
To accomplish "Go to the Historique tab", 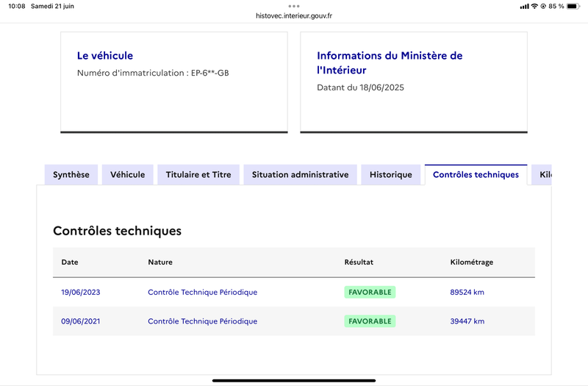I will click(x=391, y=174).
